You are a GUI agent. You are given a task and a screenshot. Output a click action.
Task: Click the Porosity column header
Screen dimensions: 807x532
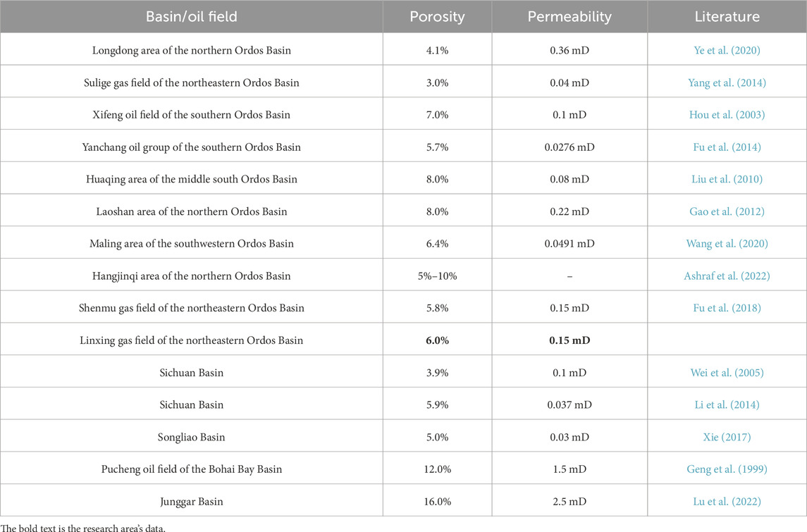click(x=437, y=16)
